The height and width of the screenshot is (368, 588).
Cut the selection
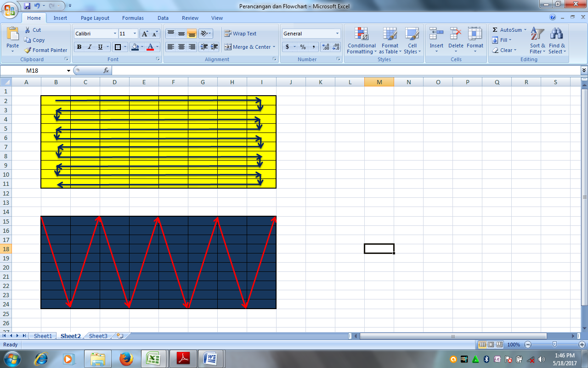[x=33, y=30]
